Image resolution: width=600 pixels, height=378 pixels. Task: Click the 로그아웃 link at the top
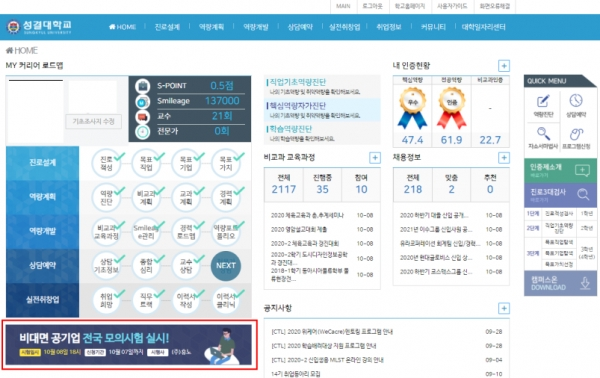pos(372,6)
